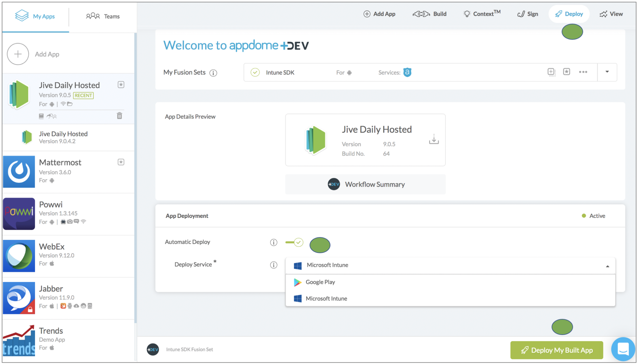Screen dimensions: 640x364
Task: Click Mattermost Version 3.6.0 text
Action: [x=55, y=172]
